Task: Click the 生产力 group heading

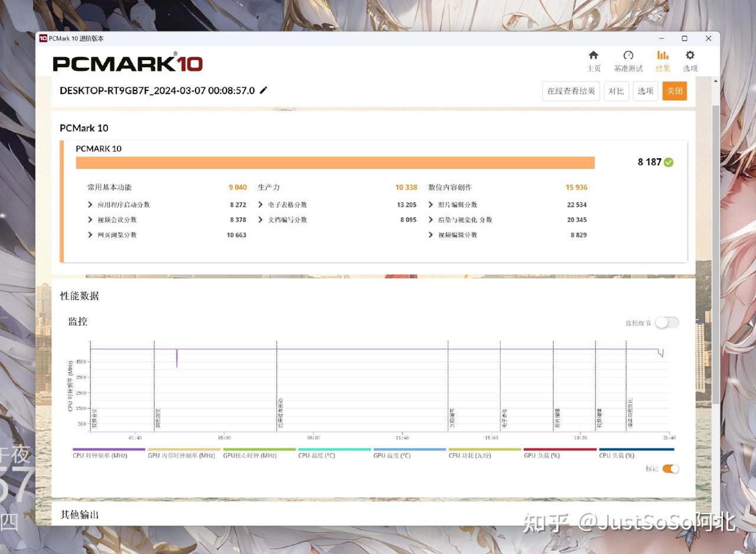Action: tap(269, 187)
